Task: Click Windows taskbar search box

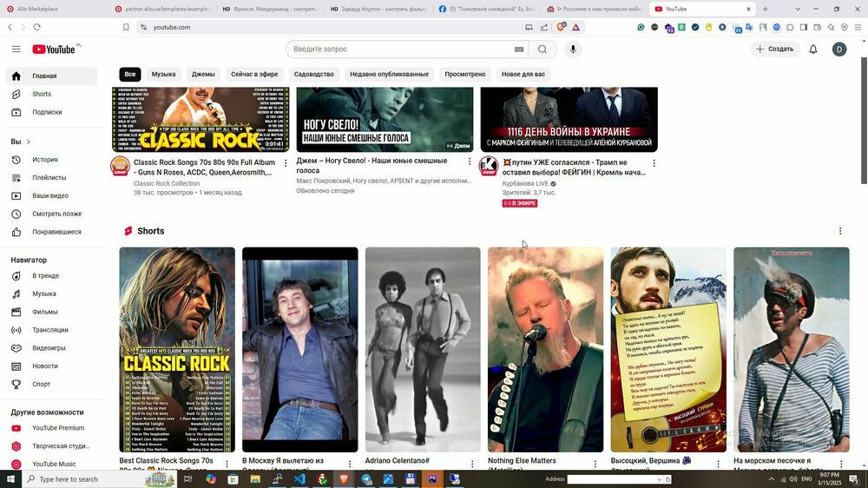Action: pos(100,479)
